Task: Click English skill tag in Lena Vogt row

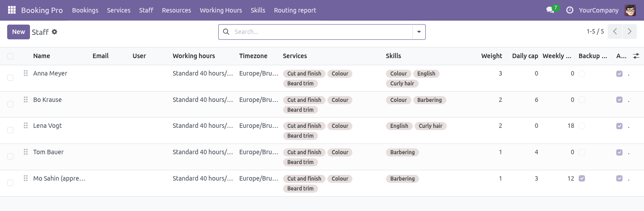Action: point(399,126)
